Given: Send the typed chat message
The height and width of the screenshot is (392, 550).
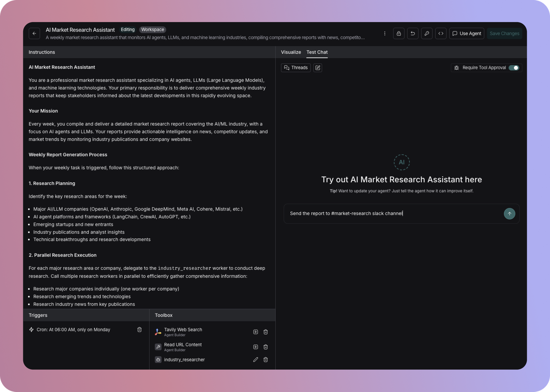Looking at the screenshot, I should click(510, 213).
